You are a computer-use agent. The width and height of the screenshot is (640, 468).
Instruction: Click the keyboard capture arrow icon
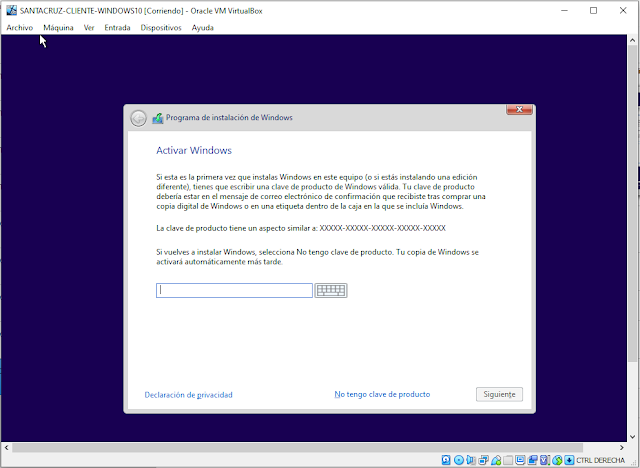569,460
